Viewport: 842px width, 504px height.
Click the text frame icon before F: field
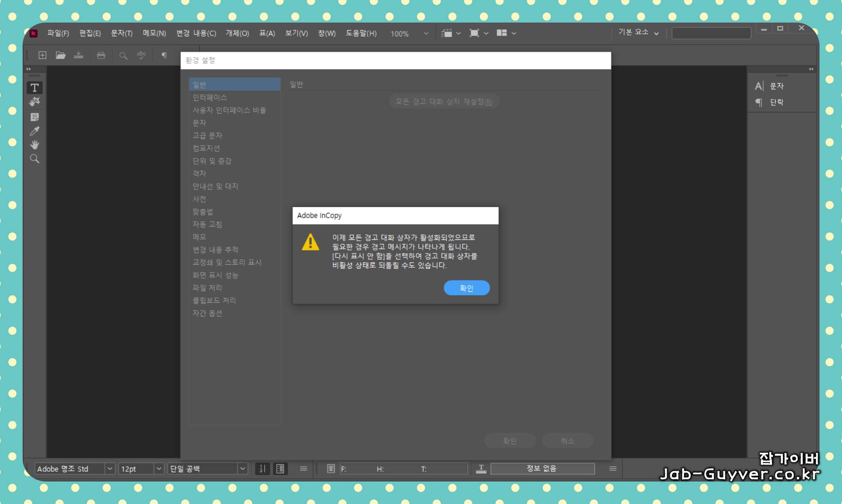tap(331, 469)
